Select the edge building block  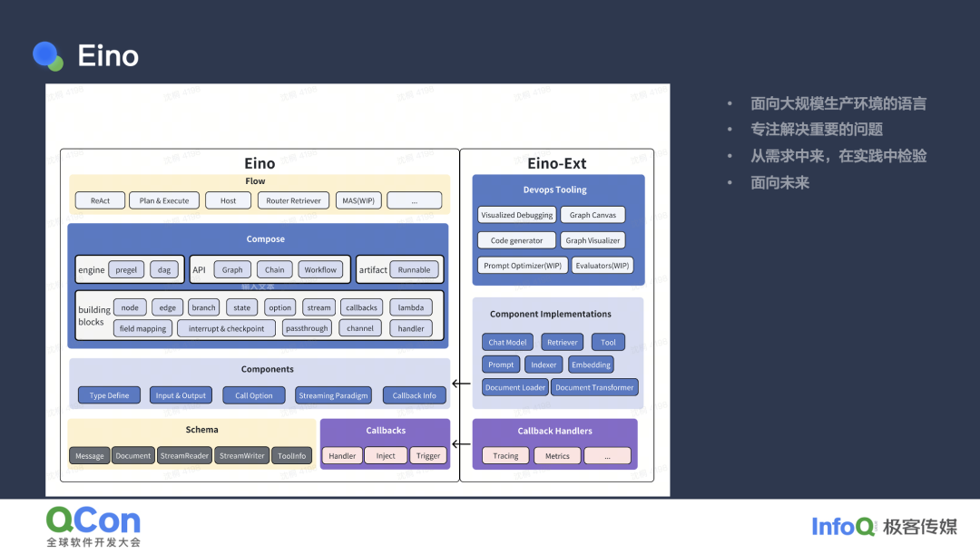click(168, 307)
